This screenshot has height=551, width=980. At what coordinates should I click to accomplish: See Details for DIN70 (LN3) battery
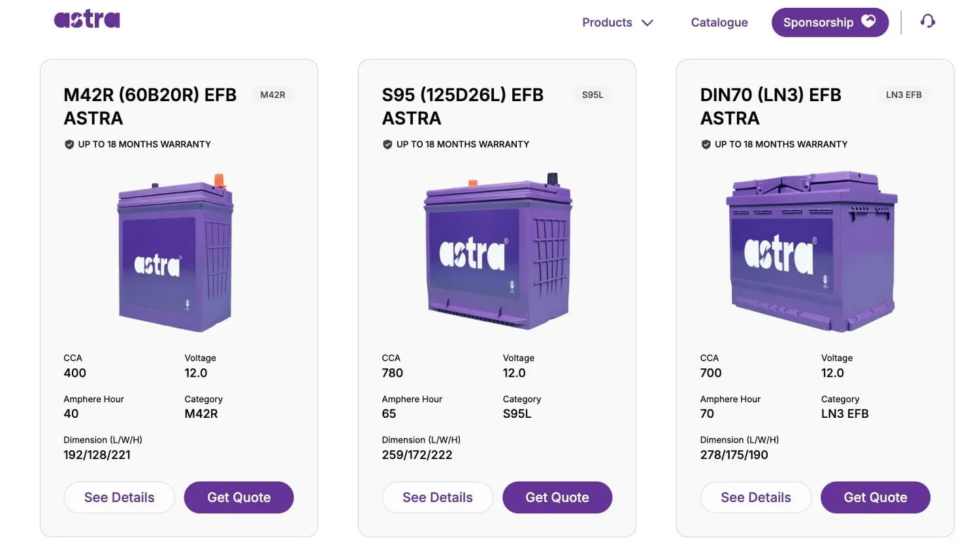click(756, 497)
